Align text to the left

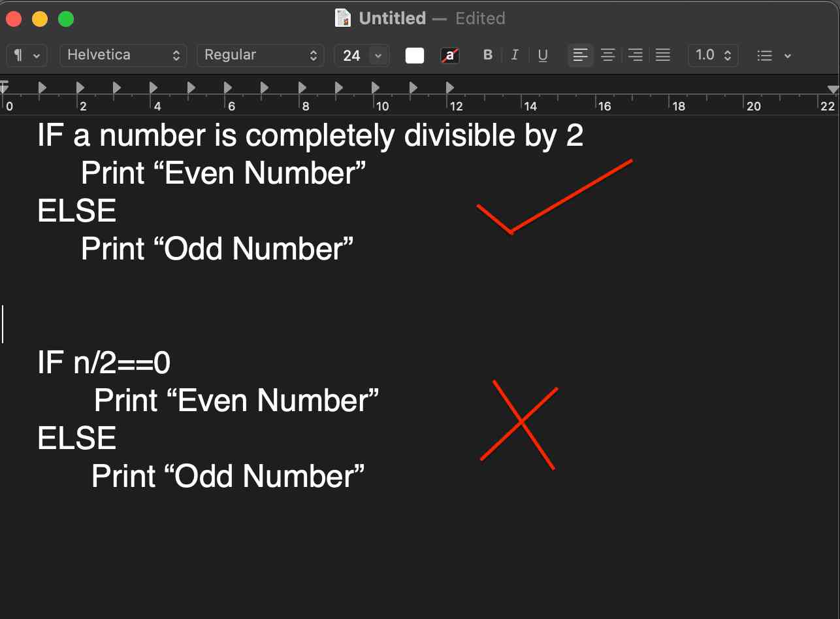580,56
